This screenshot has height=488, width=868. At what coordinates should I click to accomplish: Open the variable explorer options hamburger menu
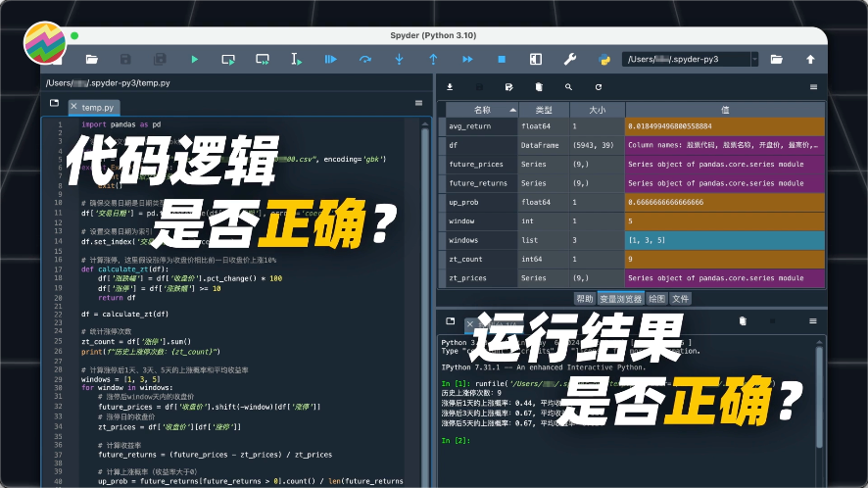pyautogui.click(x=813, y=86)
